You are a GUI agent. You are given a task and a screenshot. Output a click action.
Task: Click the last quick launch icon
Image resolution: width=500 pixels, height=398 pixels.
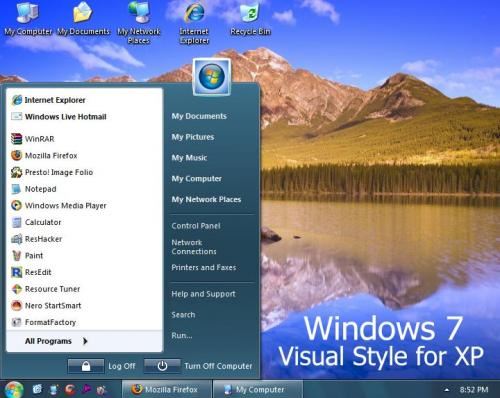[101, 389]
